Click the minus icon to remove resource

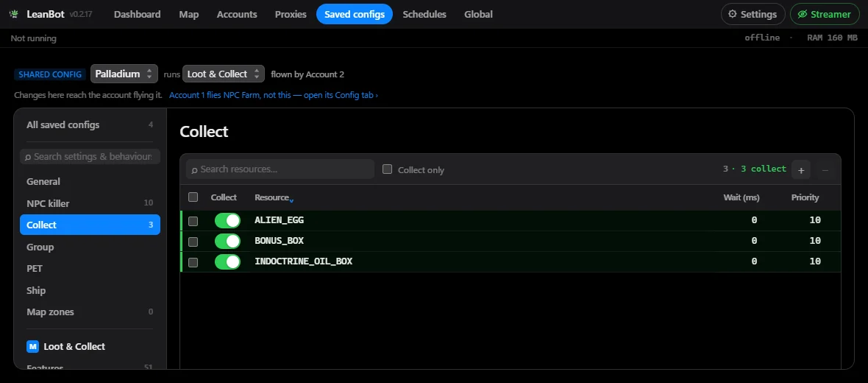(825, 170)
